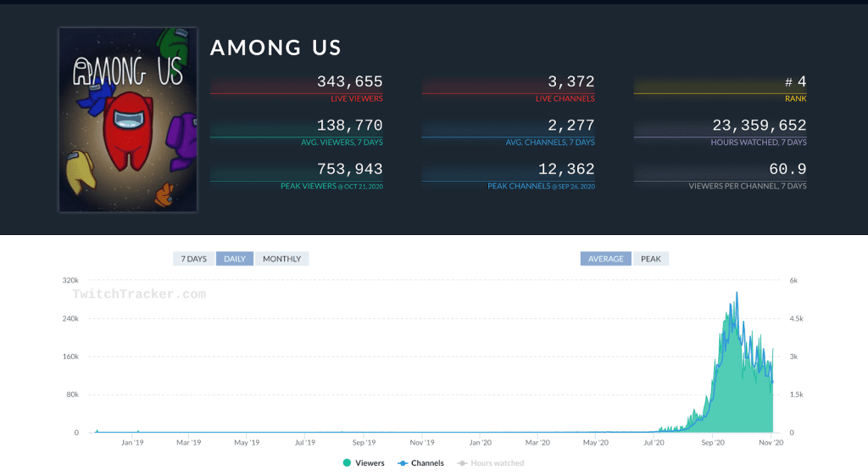Switch the chart to 7 DAYS view

pos(193,259)
